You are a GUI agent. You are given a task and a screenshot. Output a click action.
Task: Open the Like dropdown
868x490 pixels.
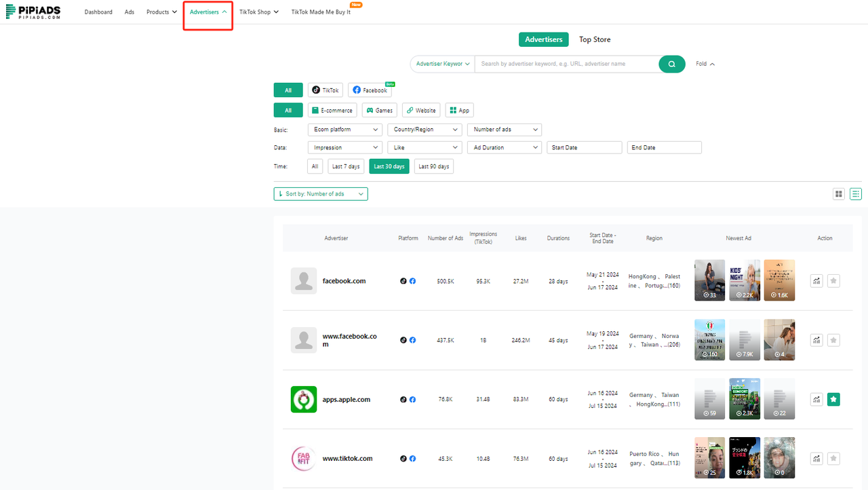425,147
